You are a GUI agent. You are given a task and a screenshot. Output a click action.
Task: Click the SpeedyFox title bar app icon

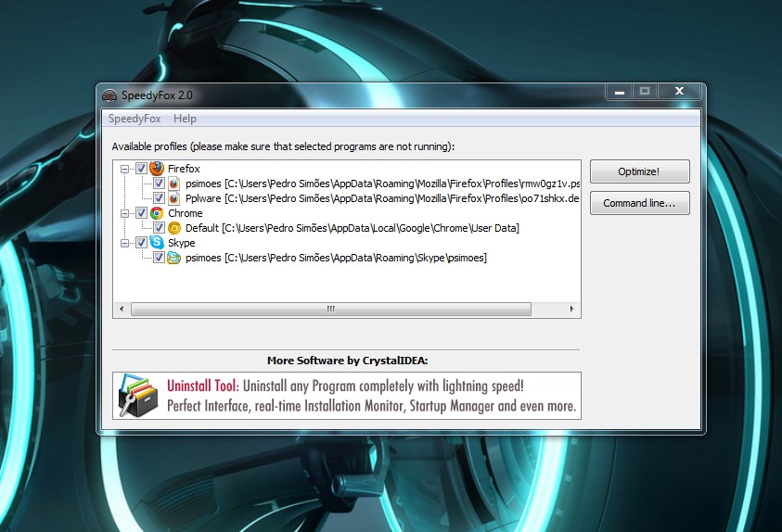coord(109,95)
